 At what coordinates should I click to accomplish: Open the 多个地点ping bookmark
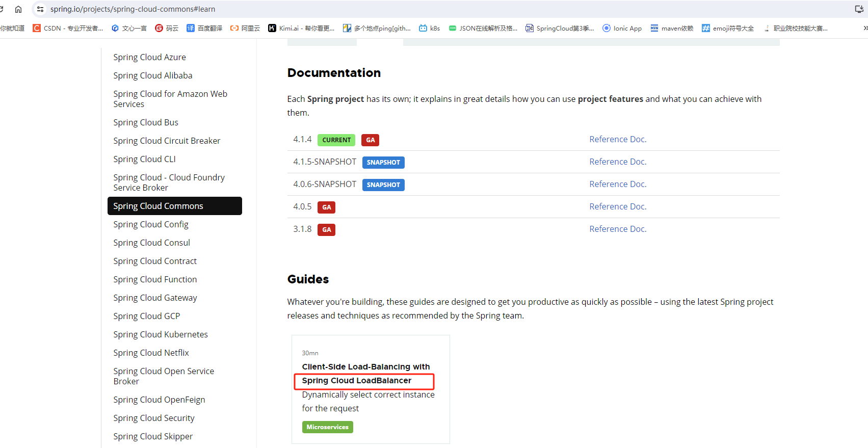coord(377,28)
